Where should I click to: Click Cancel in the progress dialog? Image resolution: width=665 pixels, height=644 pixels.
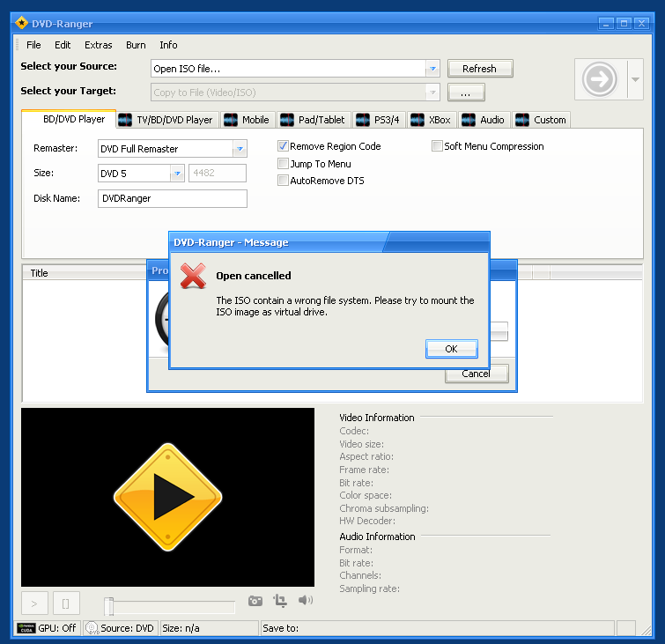coord(477,374)
